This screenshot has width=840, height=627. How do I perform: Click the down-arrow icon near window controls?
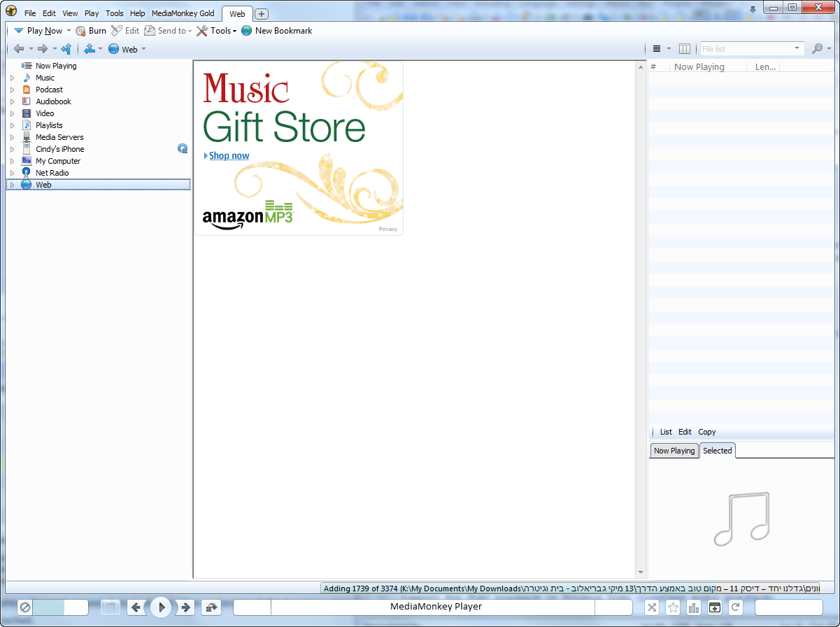click(x=753, y=9)
